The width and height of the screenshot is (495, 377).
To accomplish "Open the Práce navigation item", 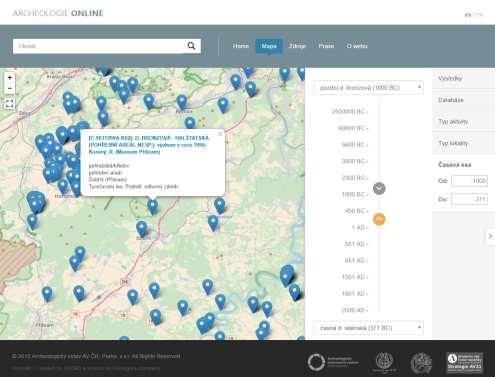I will tap(326, 46).
